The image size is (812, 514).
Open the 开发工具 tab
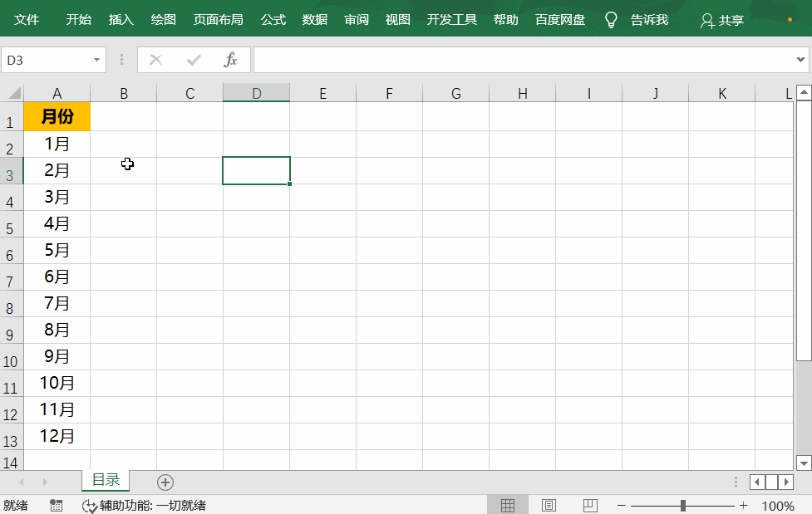451,20
